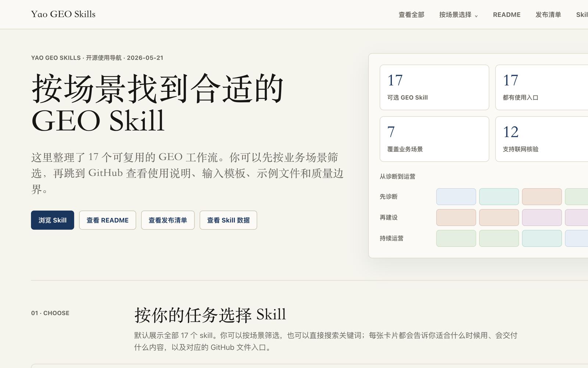The width and height of the screenshot is (588, 368).
Task: Open 查看全部 in navigation bar
Action: click(411, 15)
